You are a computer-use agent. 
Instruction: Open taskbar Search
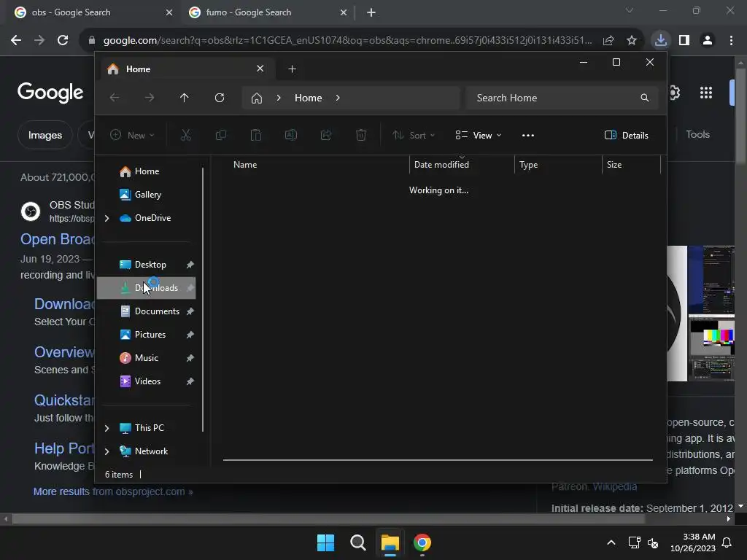point(357,542)
